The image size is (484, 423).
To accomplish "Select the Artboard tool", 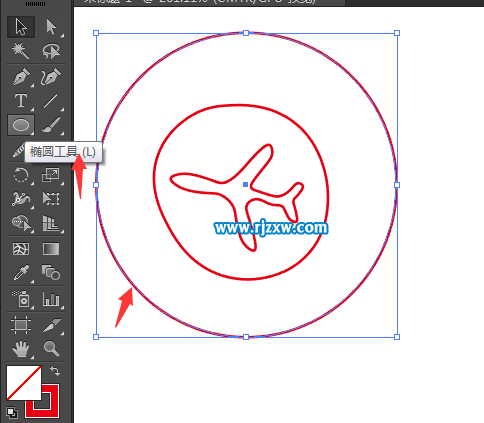I will coord(21,325).
